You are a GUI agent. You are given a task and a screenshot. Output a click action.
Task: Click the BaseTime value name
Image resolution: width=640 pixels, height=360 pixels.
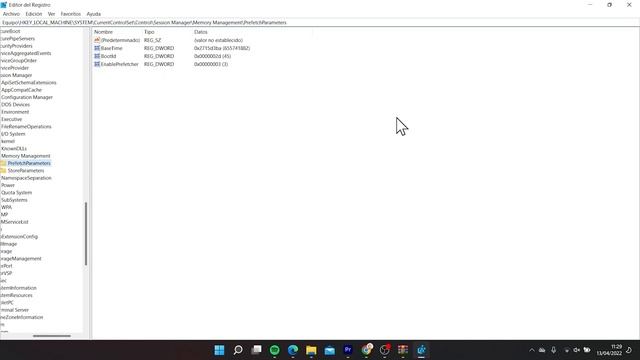[x=111, y=48]
